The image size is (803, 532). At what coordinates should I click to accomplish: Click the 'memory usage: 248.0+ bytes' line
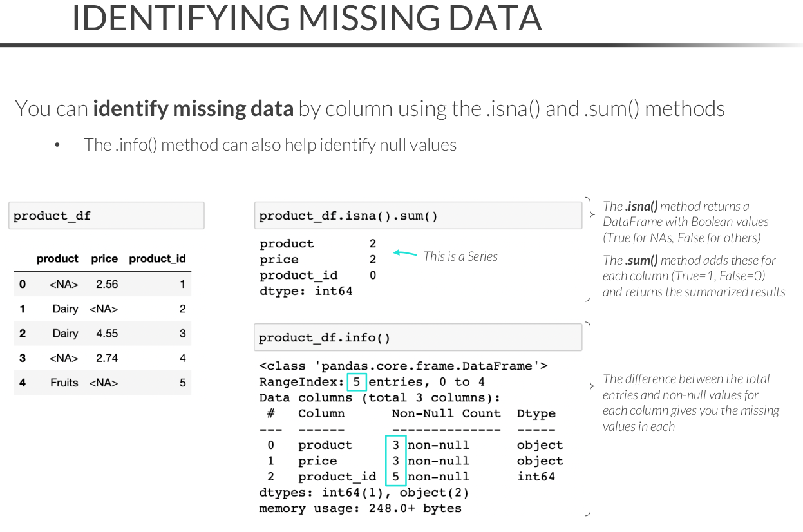pos(360,508)
